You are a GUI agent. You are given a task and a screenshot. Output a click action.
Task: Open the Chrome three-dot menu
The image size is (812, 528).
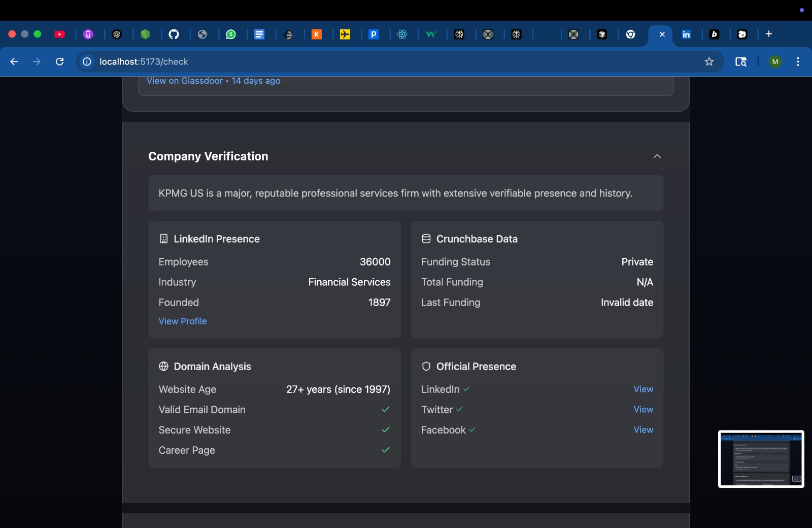click(x=798, y=61)
